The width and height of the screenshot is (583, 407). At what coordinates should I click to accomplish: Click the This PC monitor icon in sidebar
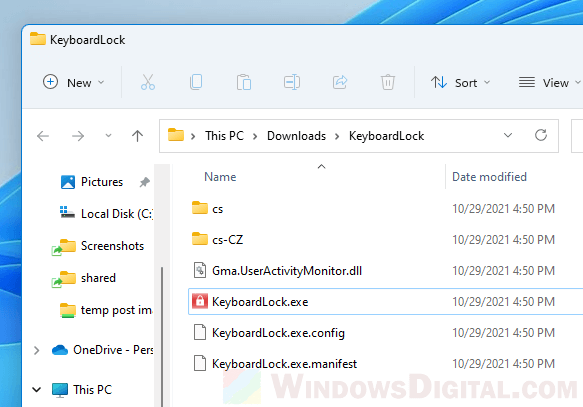point(60,390)
